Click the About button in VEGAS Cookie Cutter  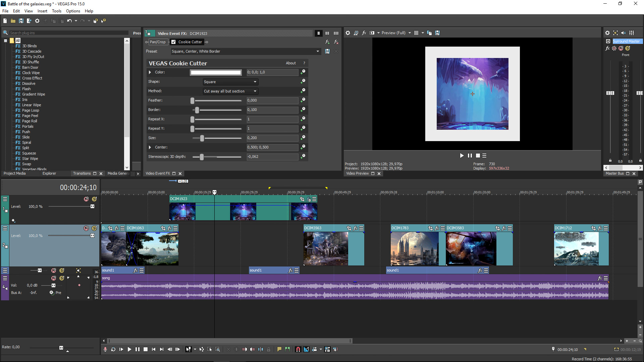290,63
